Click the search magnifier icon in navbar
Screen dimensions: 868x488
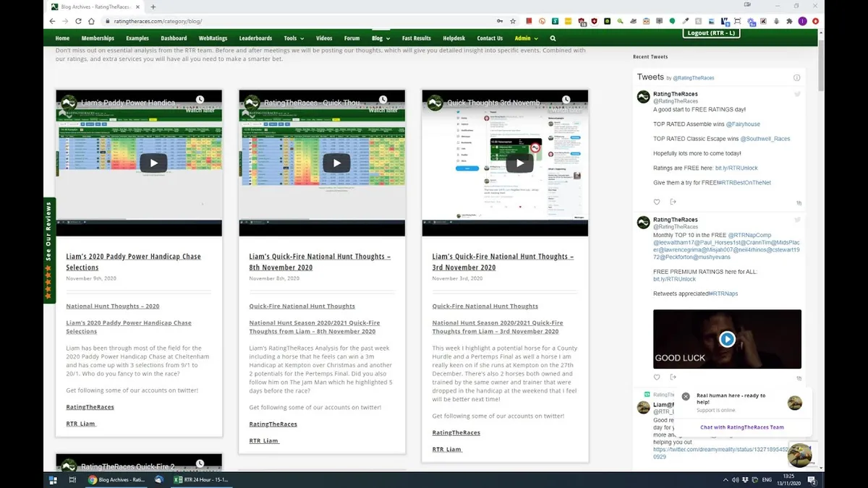pos(553,38)
